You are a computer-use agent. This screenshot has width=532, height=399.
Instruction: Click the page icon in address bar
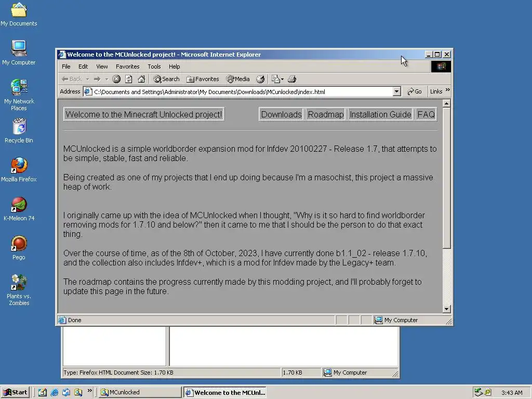(x=88, y=91)
